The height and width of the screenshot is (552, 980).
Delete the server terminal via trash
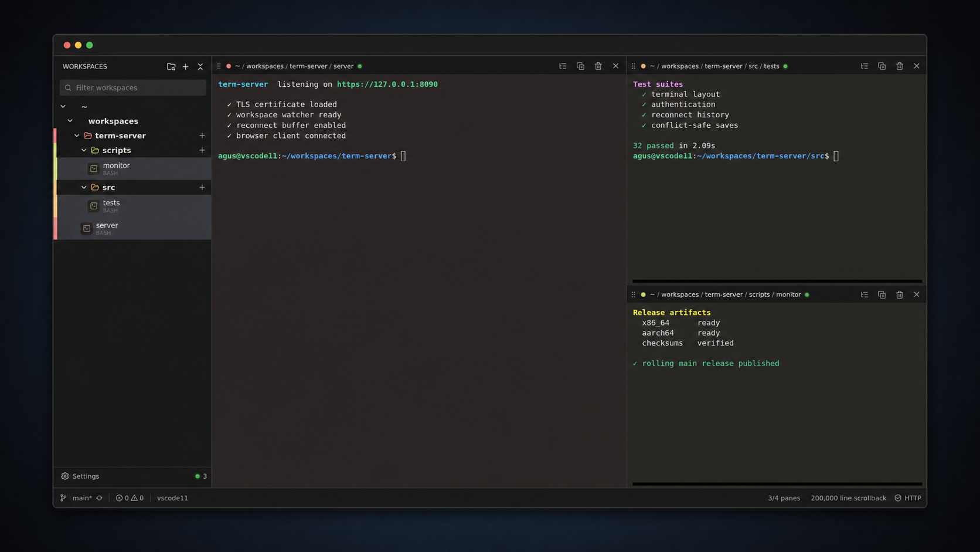click(x=598, y=66)
